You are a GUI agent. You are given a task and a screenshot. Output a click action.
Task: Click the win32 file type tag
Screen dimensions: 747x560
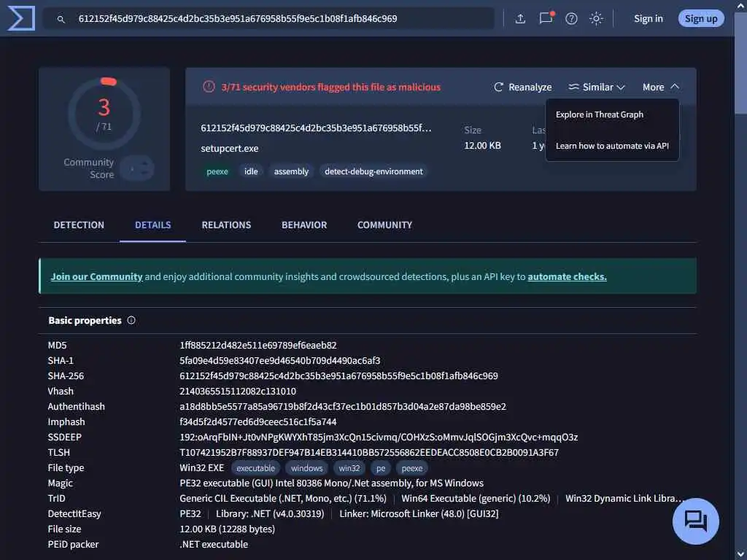point(349,468)
